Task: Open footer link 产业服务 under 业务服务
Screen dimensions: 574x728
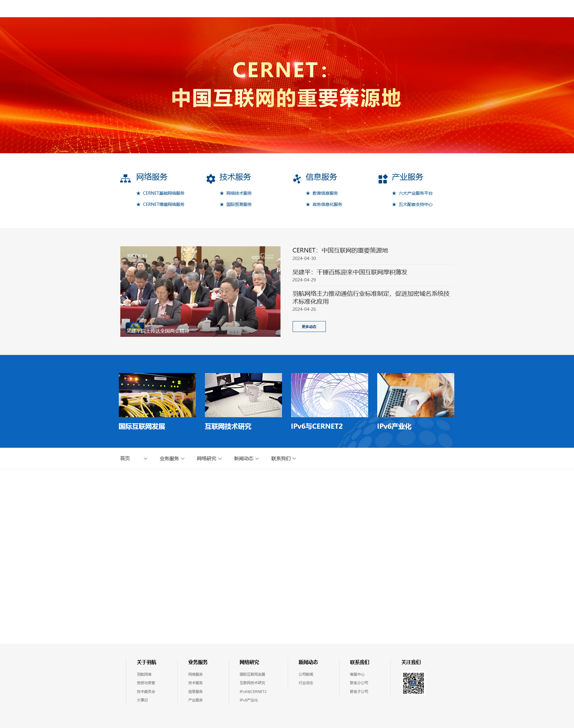Action: point(196,700)
